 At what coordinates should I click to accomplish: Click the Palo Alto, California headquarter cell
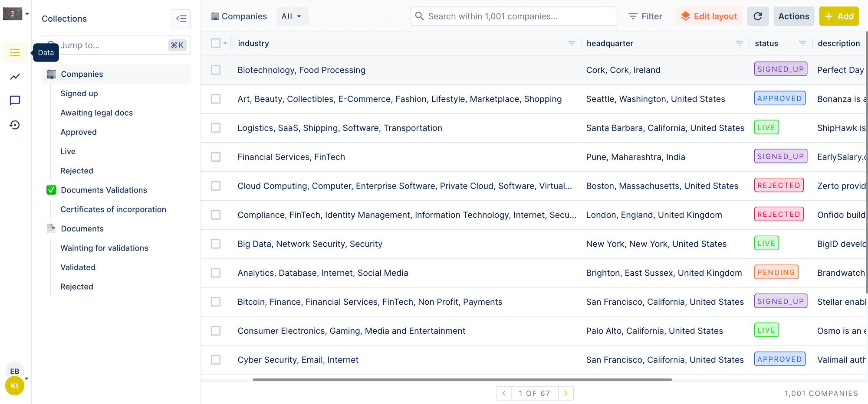654,331
